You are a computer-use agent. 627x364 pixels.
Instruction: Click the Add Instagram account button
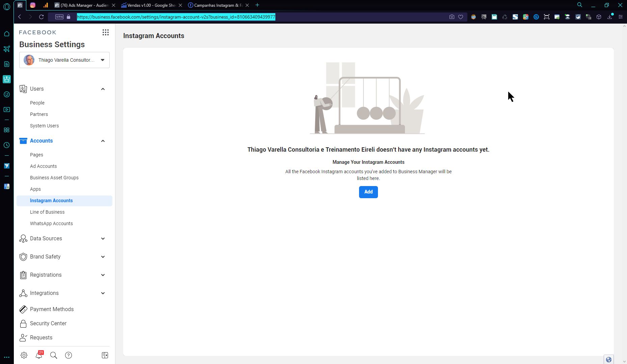click(x=369, y=192)
